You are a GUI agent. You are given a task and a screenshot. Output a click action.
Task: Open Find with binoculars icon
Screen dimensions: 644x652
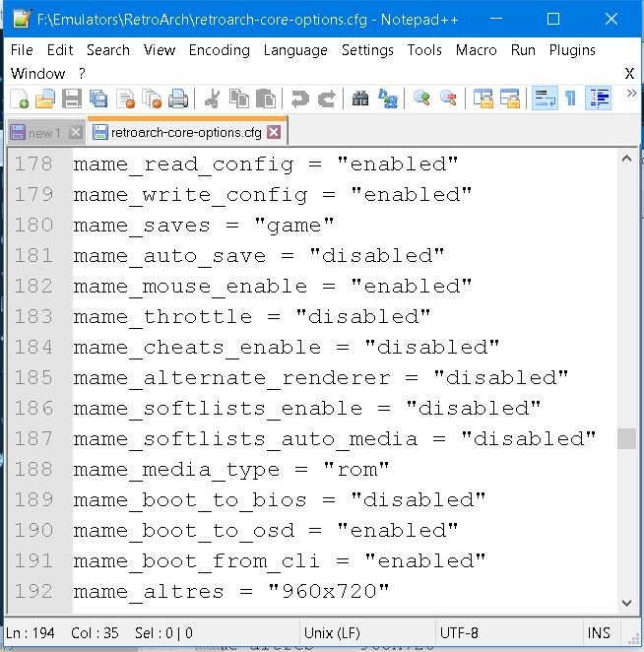click(x=360, y=98)
